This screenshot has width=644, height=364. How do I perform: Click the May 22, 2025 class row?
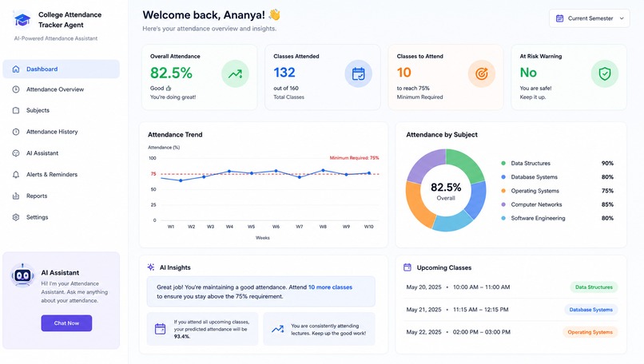pyautogui.click(x=511, y=332)
